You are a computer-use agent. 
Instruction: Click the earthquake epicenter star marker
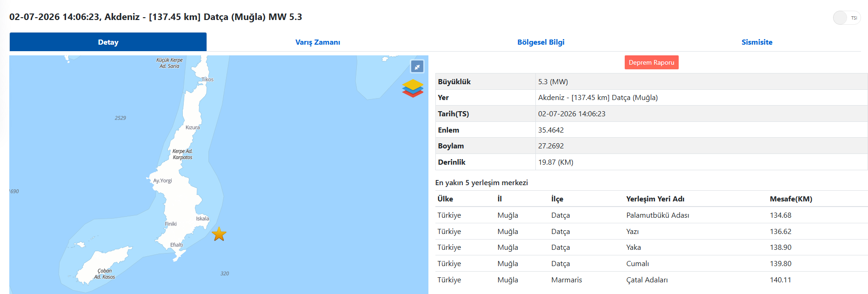(x=219, y=234)
